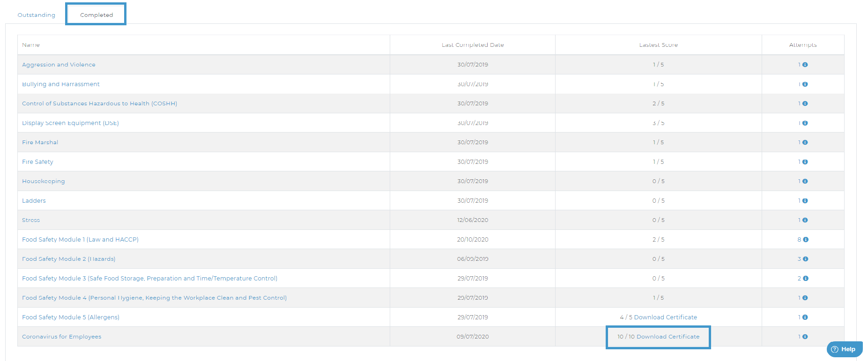Open attempts info icon for Bullying and Harrassment
Screen dimensions: 868x361
point(805,84)
